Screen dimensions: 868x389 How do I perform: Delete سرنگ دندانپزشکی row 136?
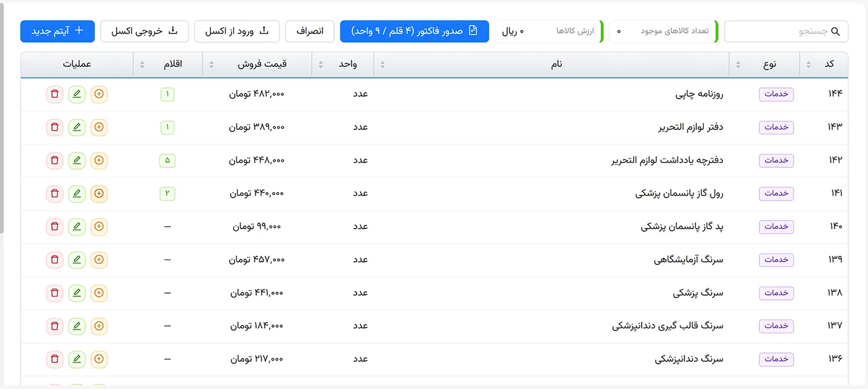[x=55, y=359]
